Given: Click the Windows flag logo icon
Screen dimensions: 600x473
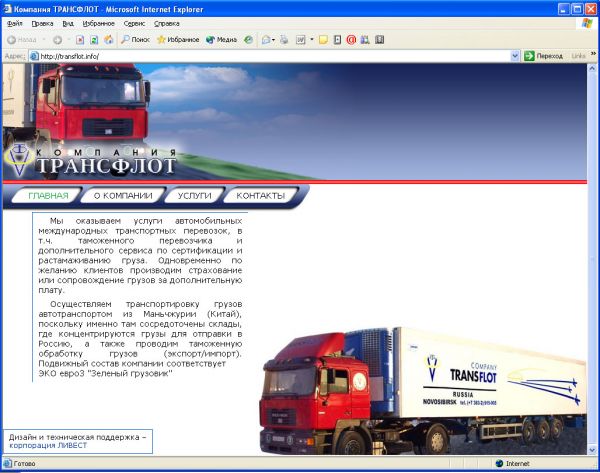Looking at the screenshot, I should [587, 23].
